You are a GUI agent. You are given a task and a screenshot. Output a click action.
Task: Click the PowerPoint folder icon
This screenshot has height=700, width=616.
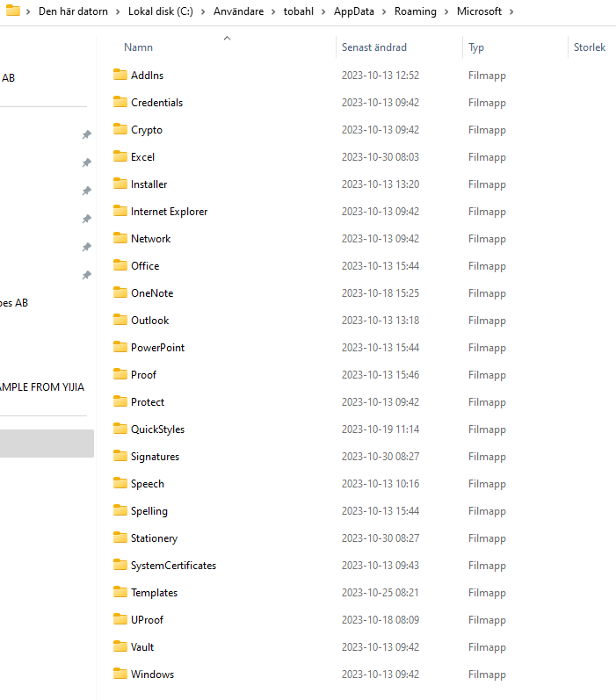[x=120, y=347]
